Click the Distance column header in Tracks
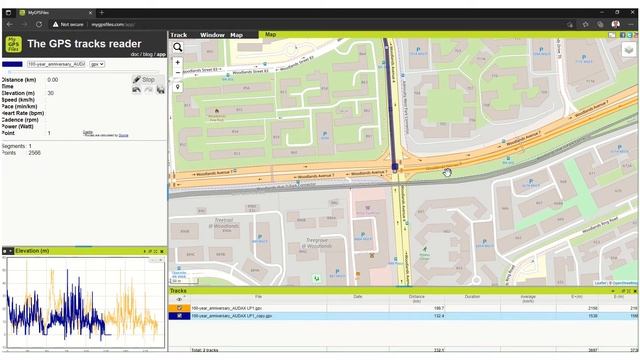This screenshot has width=640, height=360. [417, 299]
